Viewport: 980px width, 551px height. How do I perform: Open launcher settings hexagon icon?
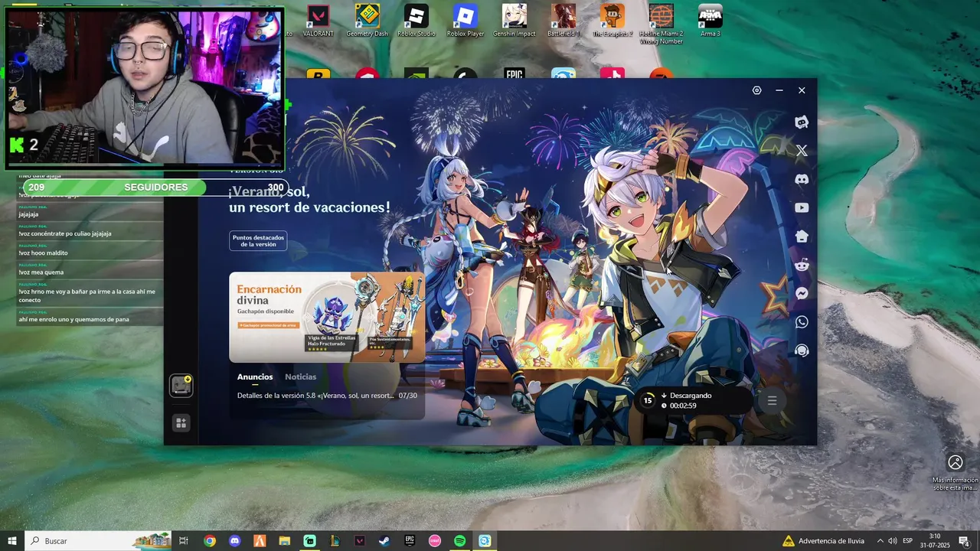(x=757, y=90)
